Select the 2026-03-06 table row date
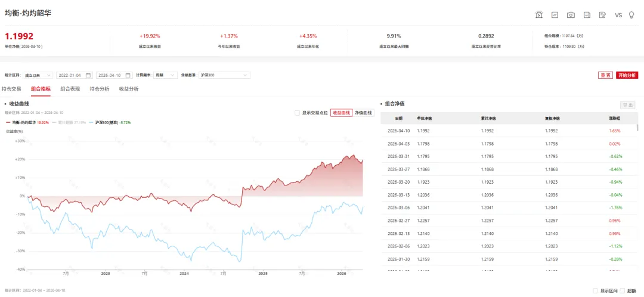This screenshot has height=297, width=644. [x=399, y=208]
